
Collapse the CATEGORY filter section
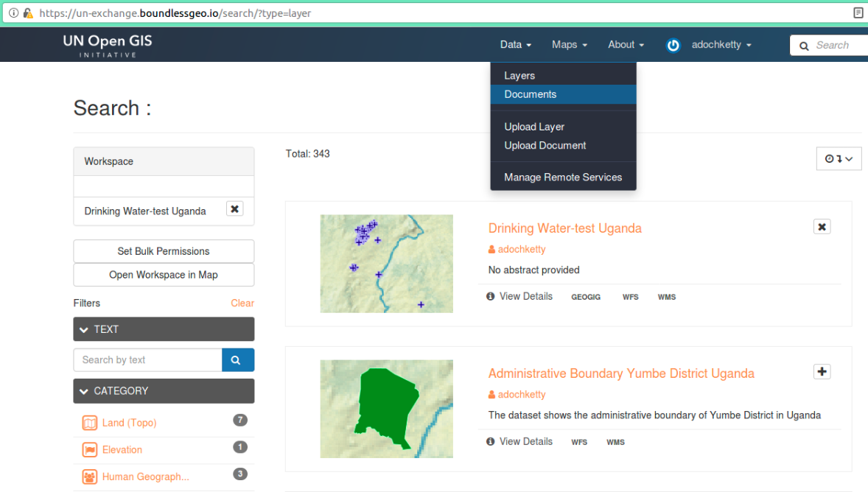(164, 391)
